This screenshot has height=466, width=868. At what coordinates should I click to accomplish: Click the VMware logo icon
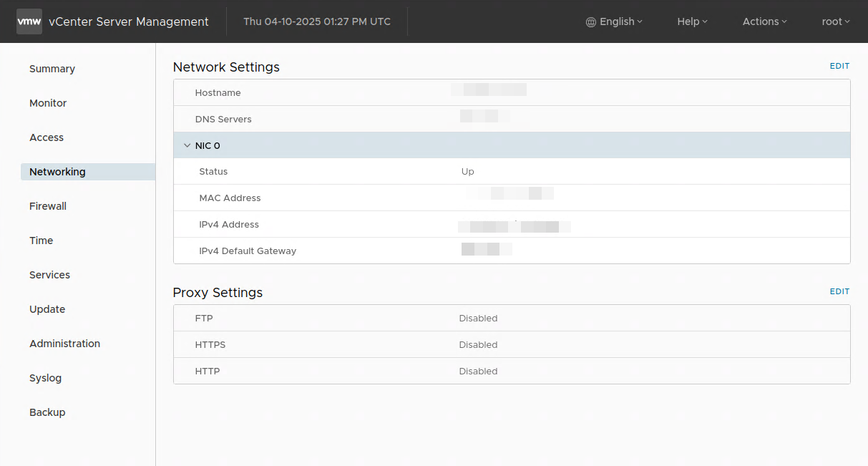[x=29, y=21]
